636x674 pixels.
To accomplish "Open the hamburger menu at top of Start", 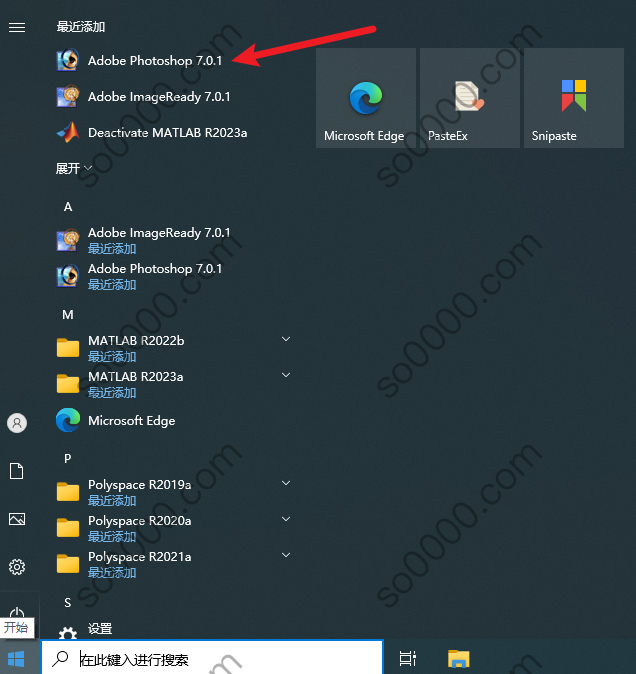I will pyautogui.click(x=17, y=28).
